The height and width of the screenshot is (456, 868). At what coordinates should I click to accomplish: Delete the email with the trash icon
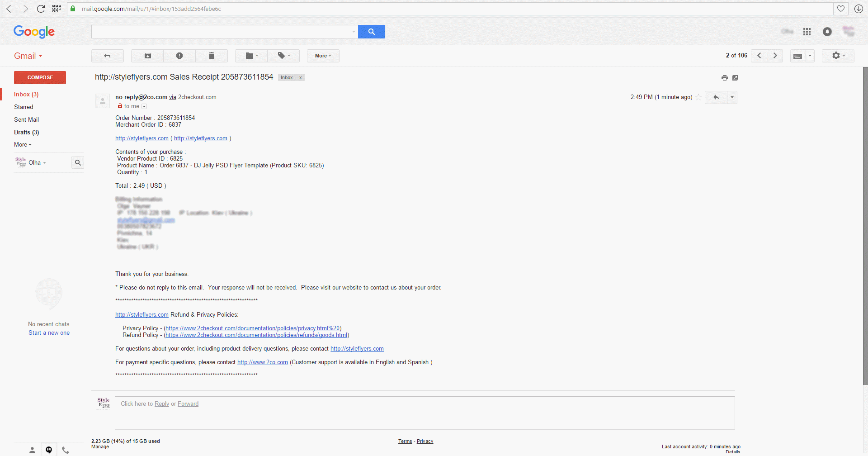click(x=211, y=56)
